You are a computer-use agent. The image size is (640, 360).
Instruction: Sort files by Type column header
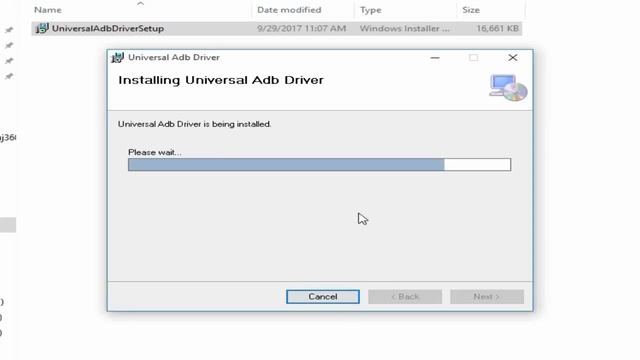371,10
